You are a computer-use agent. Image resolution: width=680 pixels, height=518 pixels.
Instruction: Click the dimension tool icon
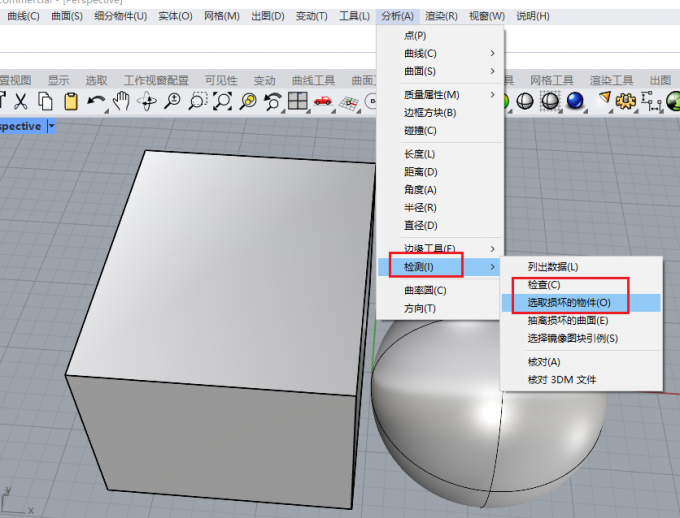(651, 102)
